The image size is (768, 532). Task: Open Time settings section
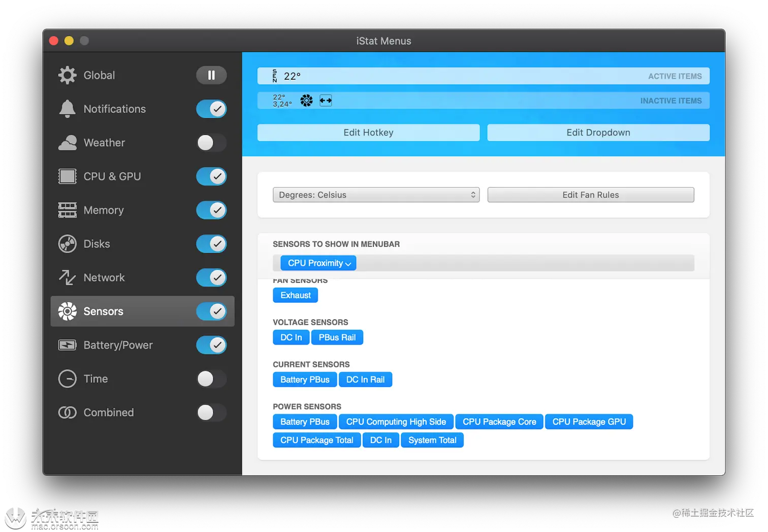point(142,379)
